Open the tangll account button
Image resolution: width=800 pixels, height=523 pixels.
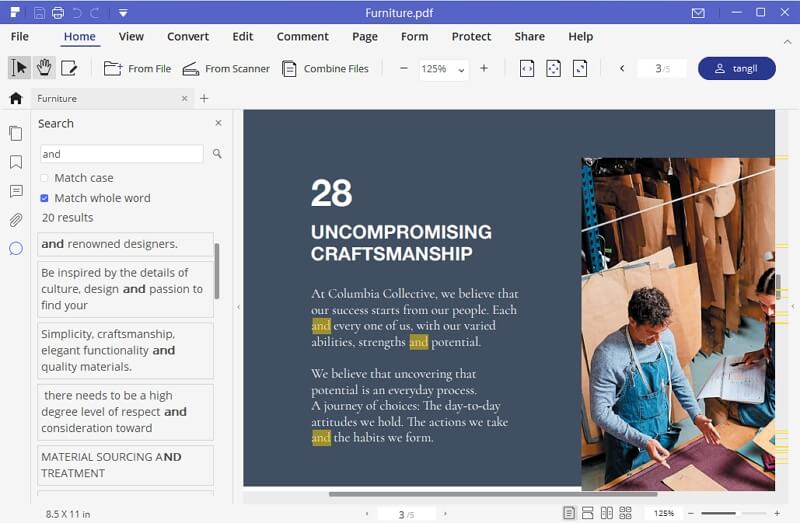tap(737, 68)
